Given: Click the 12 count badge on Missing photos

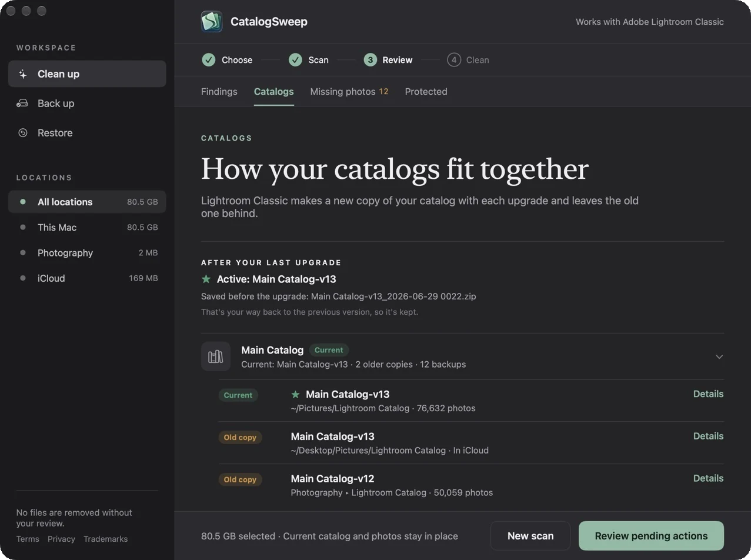Looking at the screenshot, I should pos(383,91).
